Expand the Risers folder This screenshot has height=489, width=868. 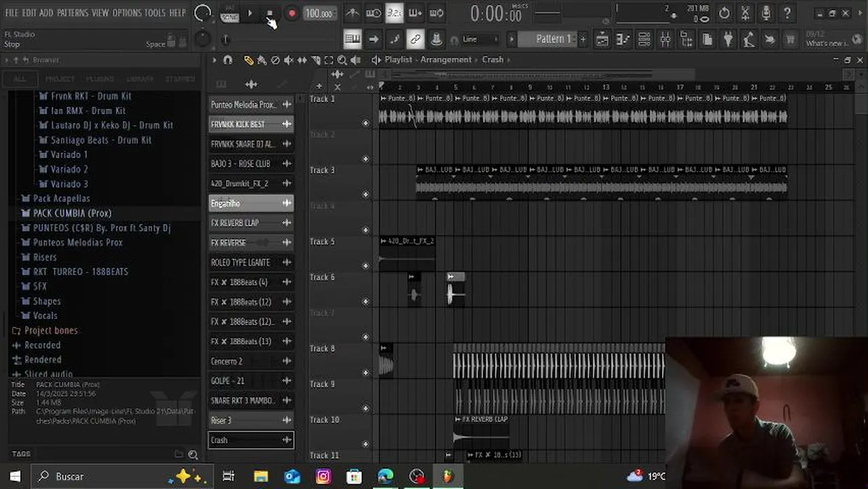[x=45, y=257]
